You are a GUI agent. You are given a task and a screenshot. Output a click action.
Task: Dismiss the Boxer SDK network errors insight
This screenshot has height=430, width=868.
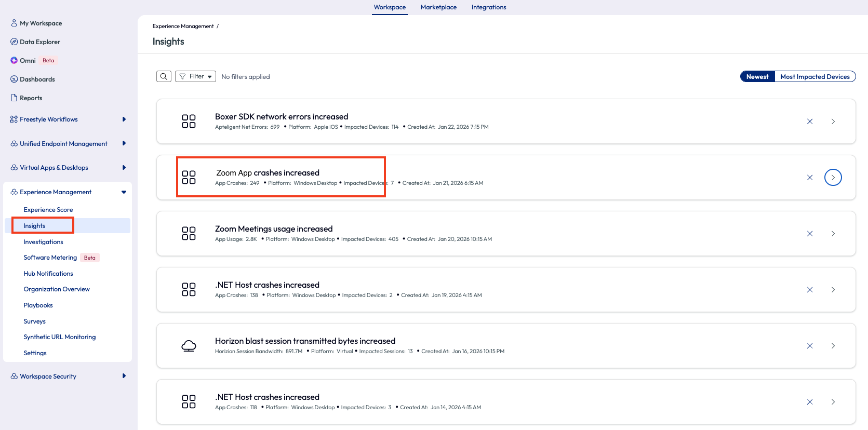[x=810, y=121]
